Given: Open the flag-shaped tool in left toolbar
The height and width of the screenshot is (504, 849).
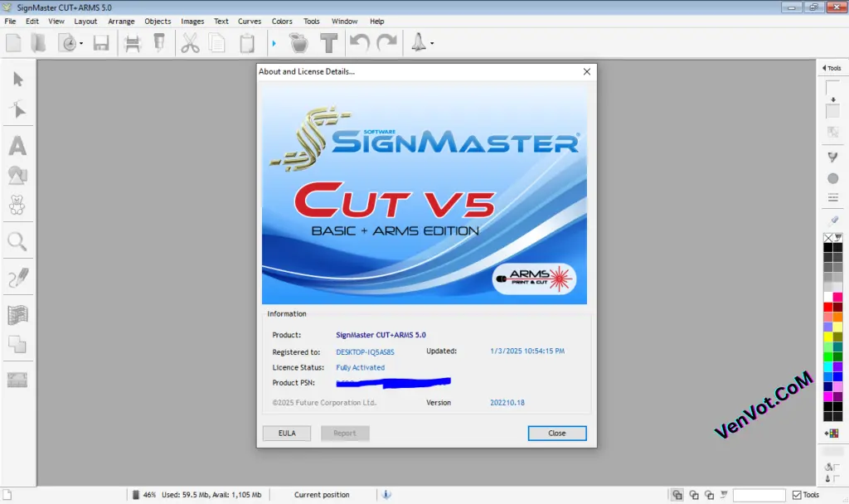Looking at the screenshot, I should [17, 314].
